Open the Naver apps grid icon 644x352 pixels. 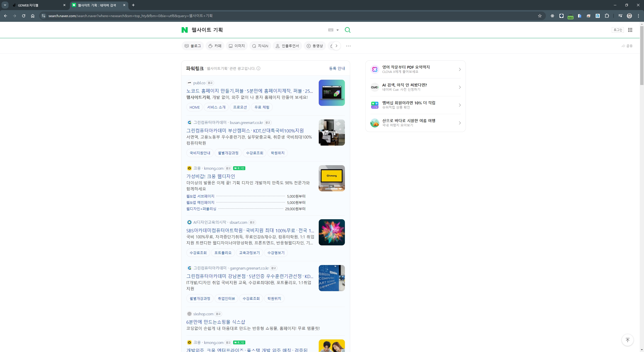pos(630,30)
